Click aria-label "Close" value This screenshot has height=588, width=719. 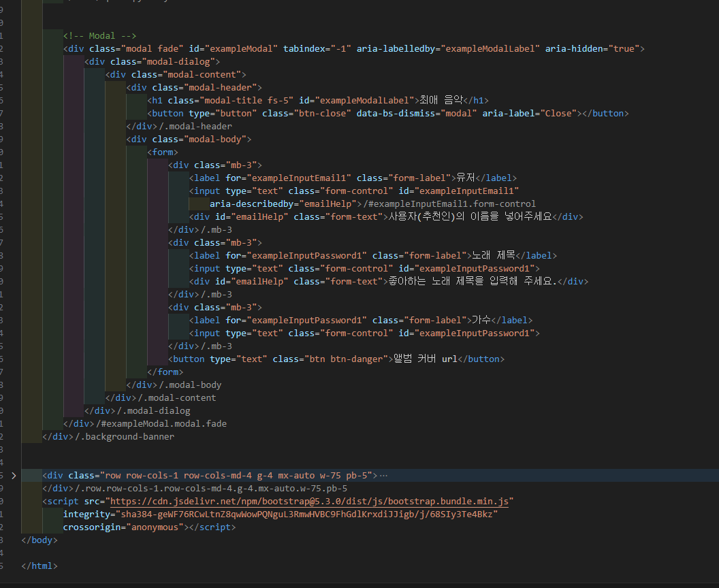(x=558, y=113)
